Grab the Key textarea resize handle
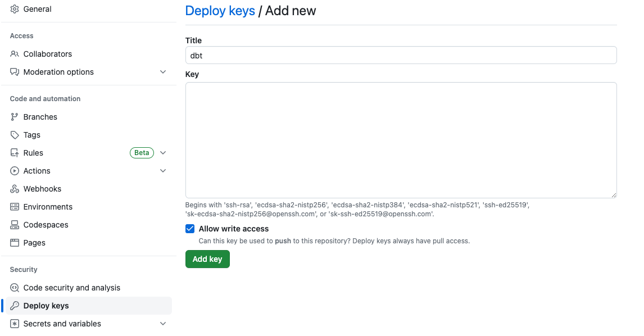This screenshot has width=644, height=336. [x=614, y=195]
